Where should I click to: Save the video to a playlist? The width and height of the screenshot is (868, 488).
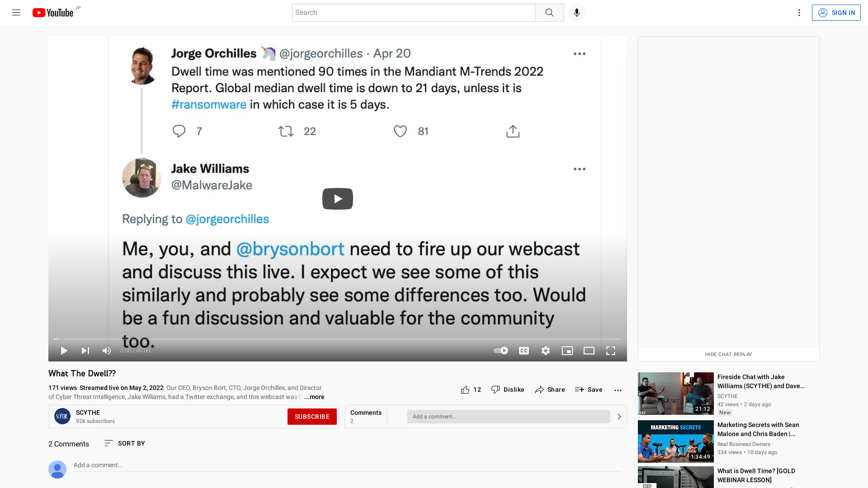589,389
